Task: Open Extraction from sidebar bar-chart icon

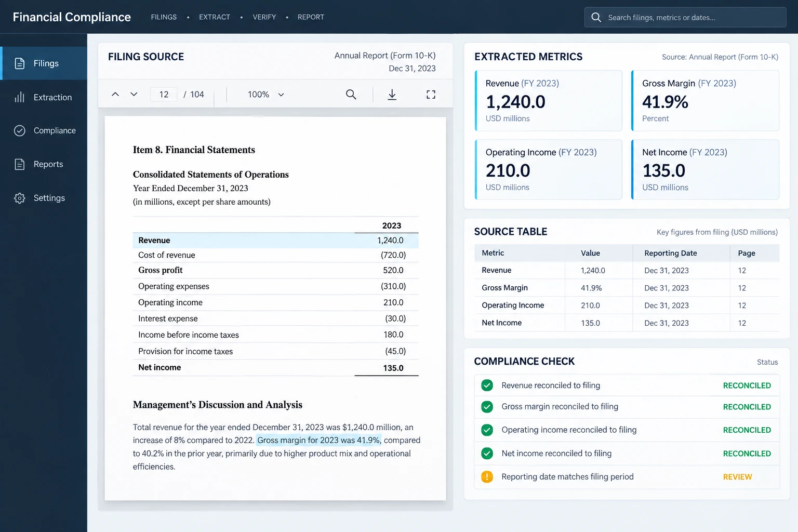Action: pyautogui.click(x=20, y=97)
